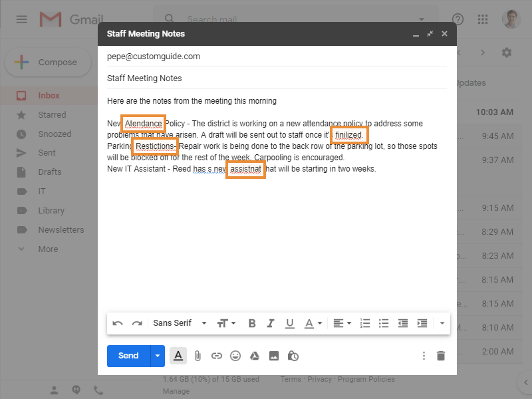
Task: Open more send options arrow
Action: pos(158,356)
